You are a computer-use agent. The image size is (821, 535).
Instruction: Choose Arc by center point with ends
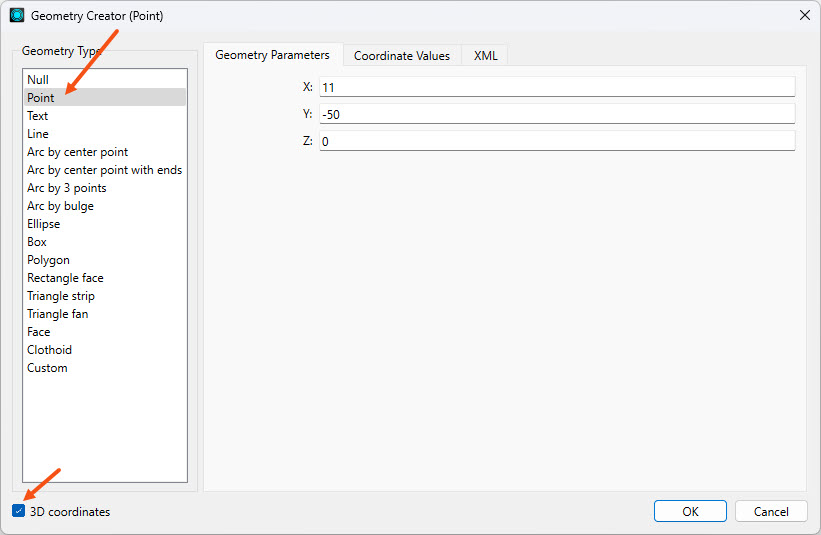[x=105, y=170]
